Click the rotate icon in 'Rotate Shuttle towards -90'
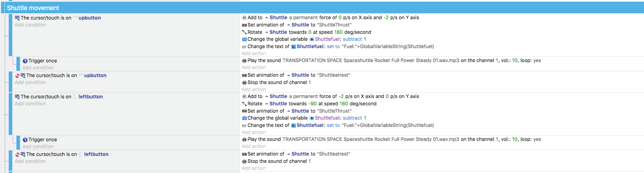This screenshot has width=644, height=173. pos(244,104)
